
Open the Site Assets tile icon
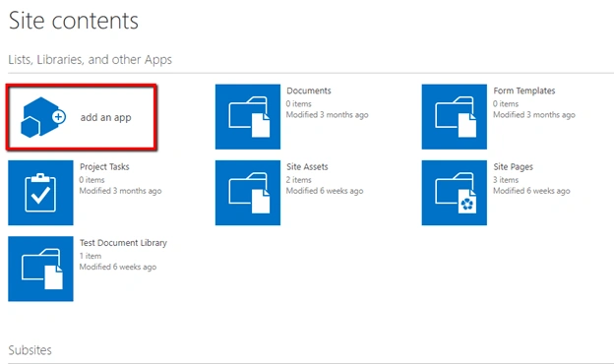pos(248,193)
